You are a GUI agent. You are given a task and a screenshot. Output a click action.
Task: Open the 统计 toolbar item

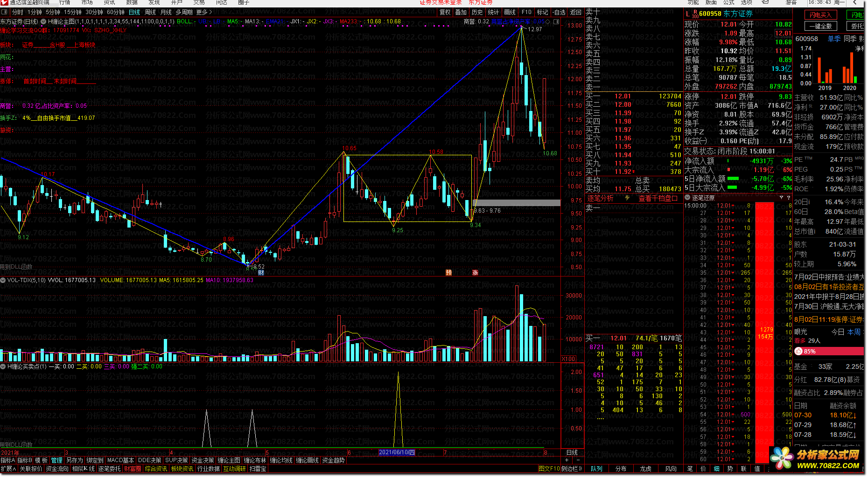coord(493,12)
